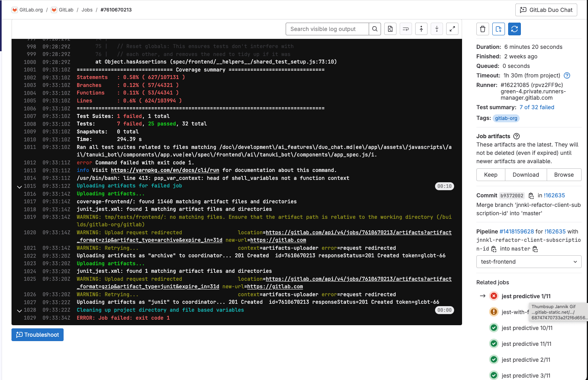Browse the job artifacts
Viewport: 588px width, 380px height.
(564, 175)
